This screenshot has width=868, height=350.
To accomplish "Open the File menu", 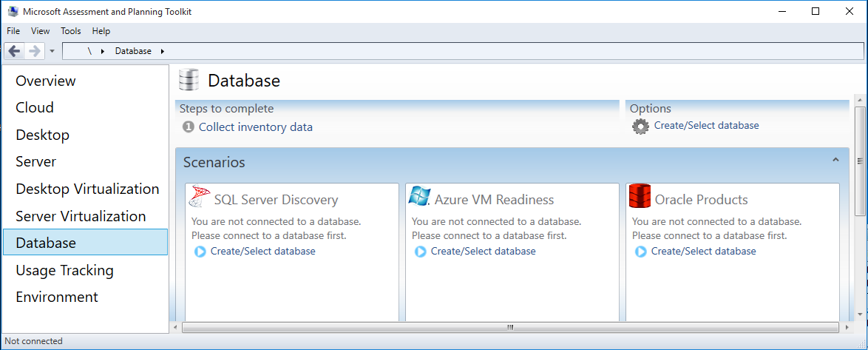I will 13,31.
